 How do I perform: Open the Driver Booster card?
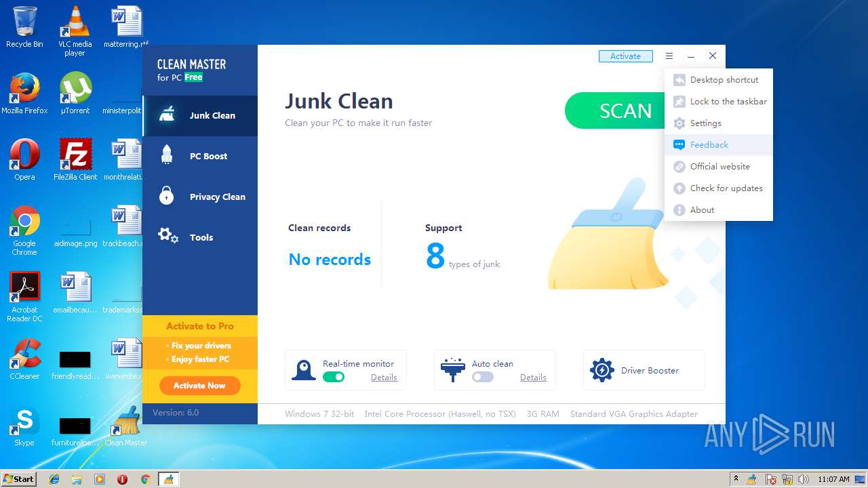644,370
